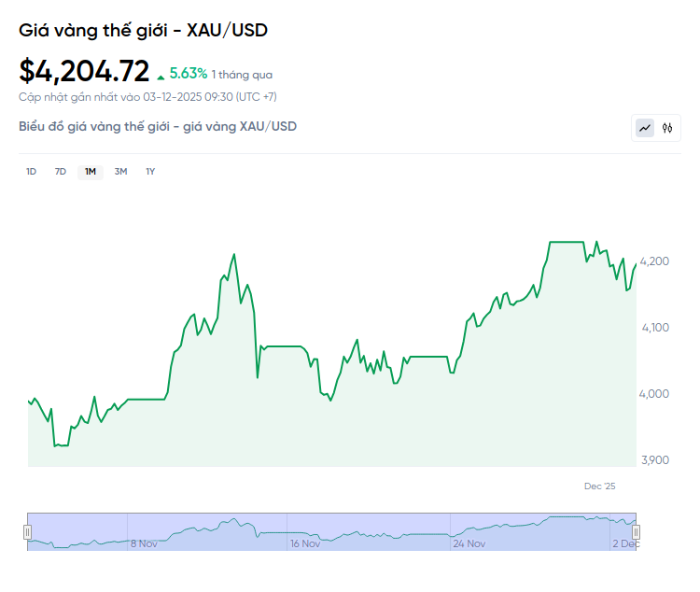Click 8 Nov marker in navigator

pyautogui.click(x=143, y=543)
